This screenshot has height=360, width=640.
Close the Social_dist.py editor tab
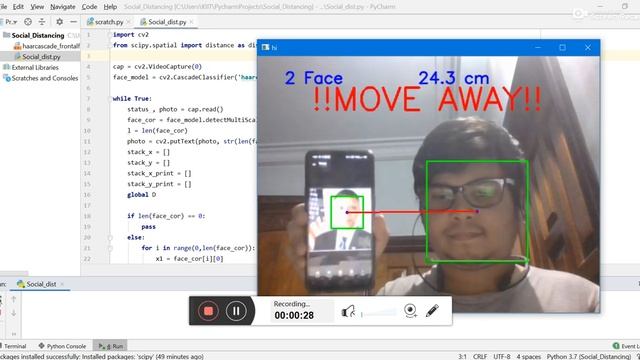coord(191,22)
